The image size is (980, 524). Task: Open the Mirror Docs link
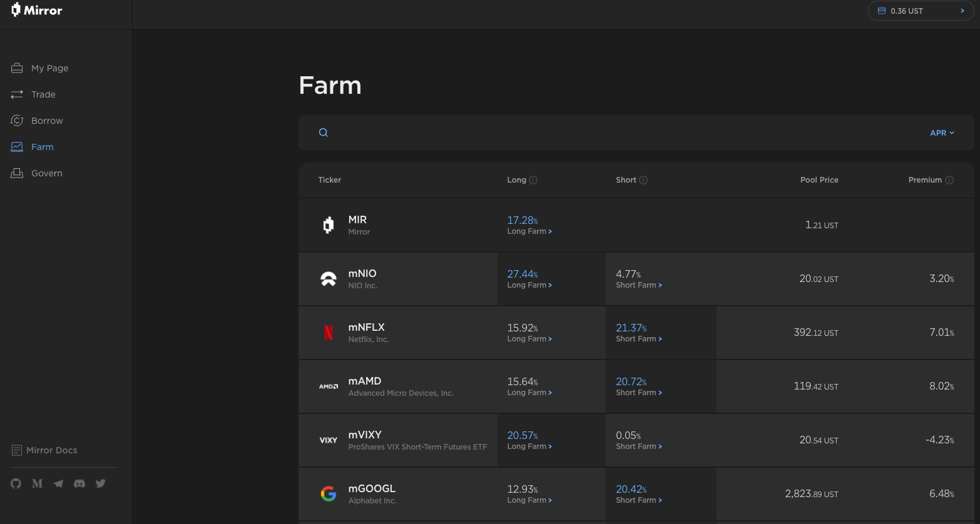(x=52, y=450)
